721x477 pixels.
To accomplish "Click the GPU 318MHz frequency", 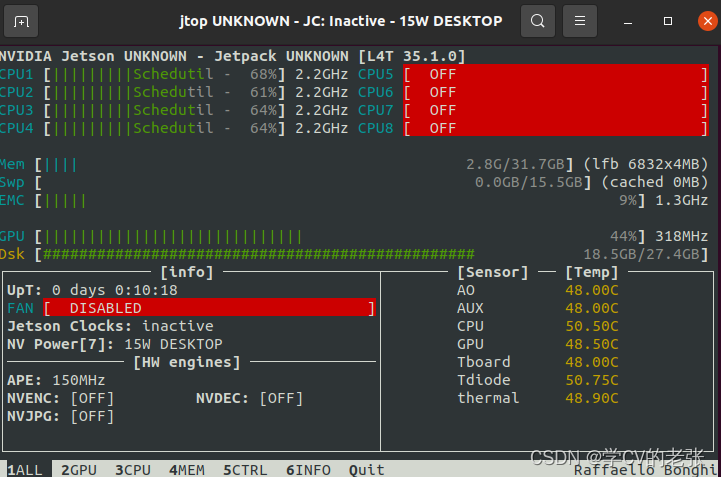I will (x=681, y=236).
